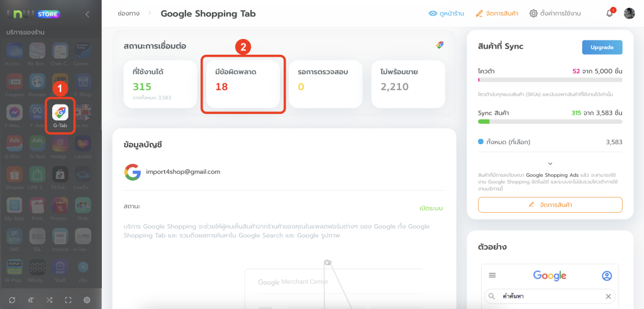Expand the synced products list chevron

tap(550, 164)
